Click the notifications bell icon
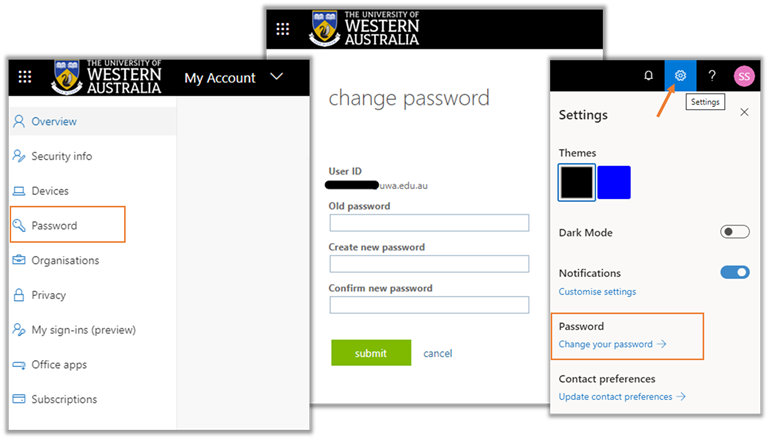Screen dimensions: 768x439 [648, 76]
